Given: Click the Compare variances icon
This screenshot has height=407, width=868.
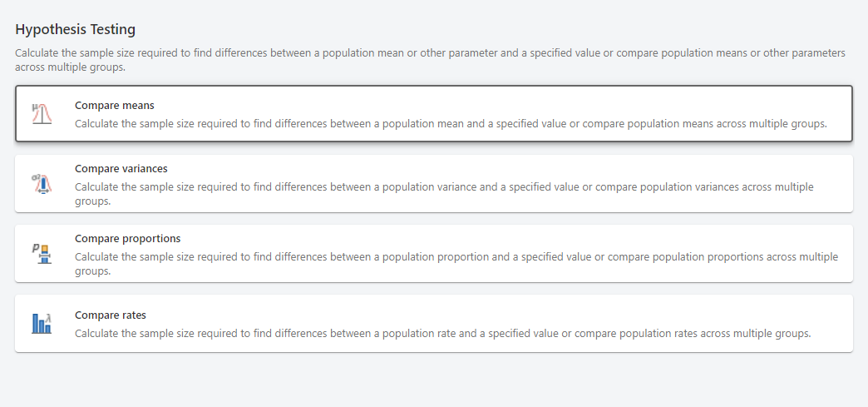Looking at the screenshot, I should (x=42, y=184).
